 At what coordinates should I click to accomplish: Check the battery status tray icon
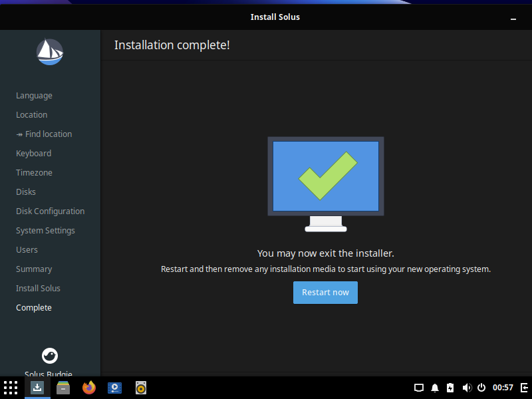pyautogui.click(x=450, y=388)
